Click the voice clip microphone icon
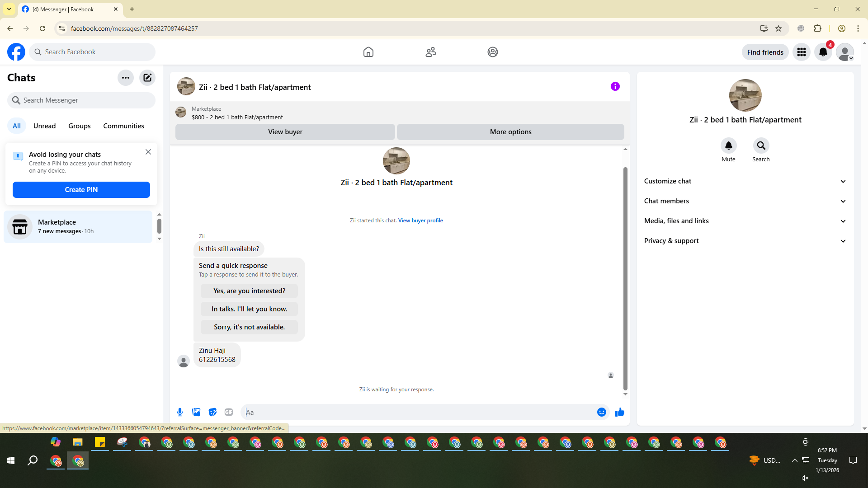 (180, 412)
